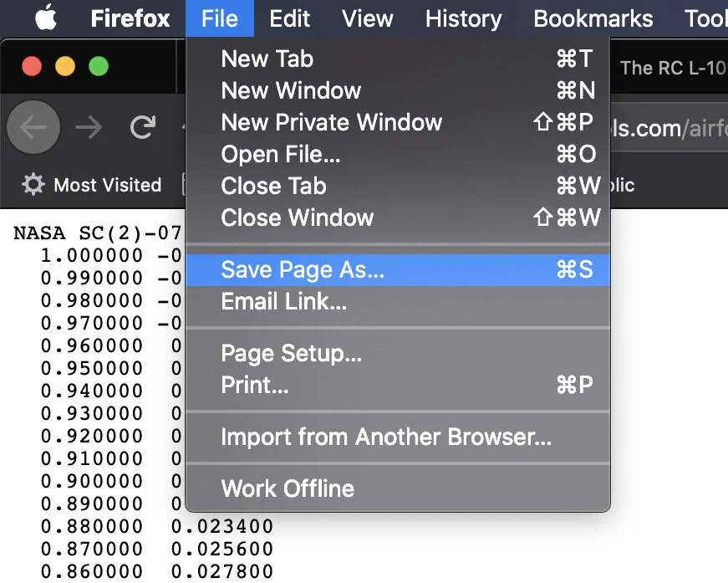Click the value 1.000000 in data
The height and width of the screenshot is (583, 728).
[x=91, y=255]
